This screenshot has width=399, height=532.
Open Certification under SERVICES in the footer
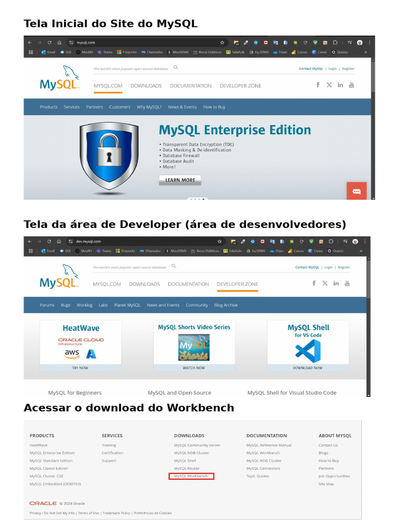[x=113, y=453]
